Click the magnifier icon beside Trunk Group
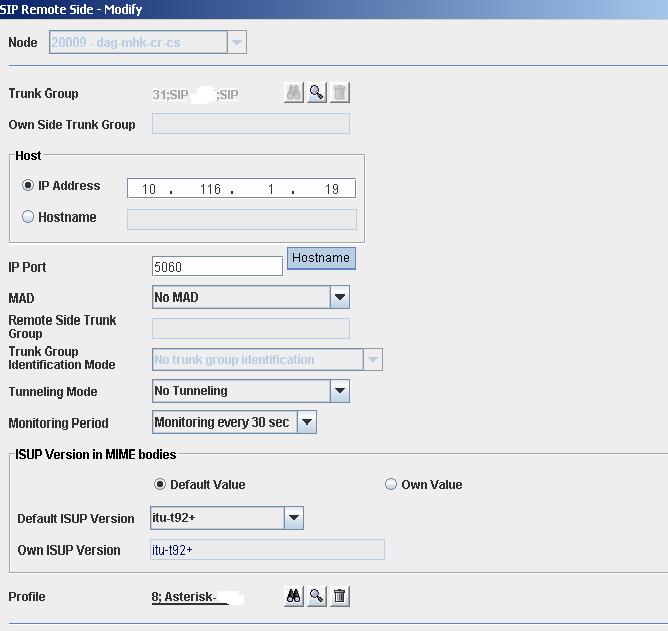668x631 pixels. coord(317,93)
